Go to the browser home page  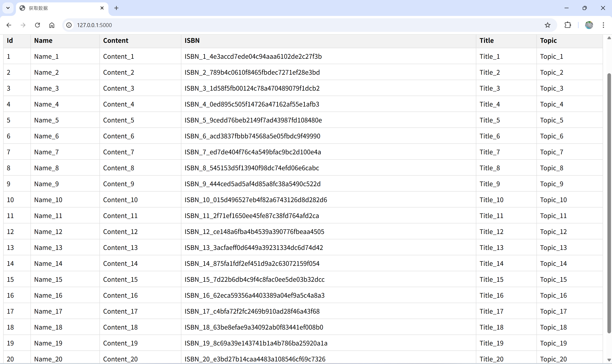click(52, 25)
